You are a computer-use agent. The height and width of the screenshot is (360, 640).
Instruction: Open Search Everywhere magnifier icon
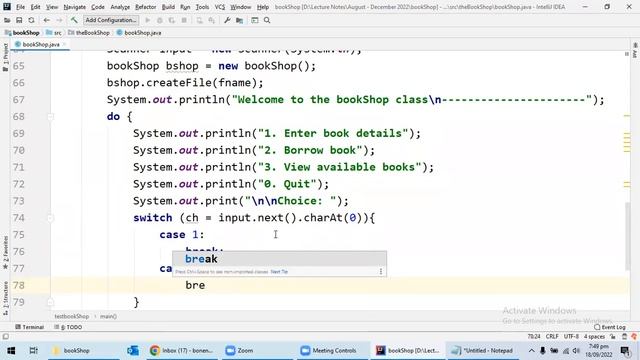point(267,20)
